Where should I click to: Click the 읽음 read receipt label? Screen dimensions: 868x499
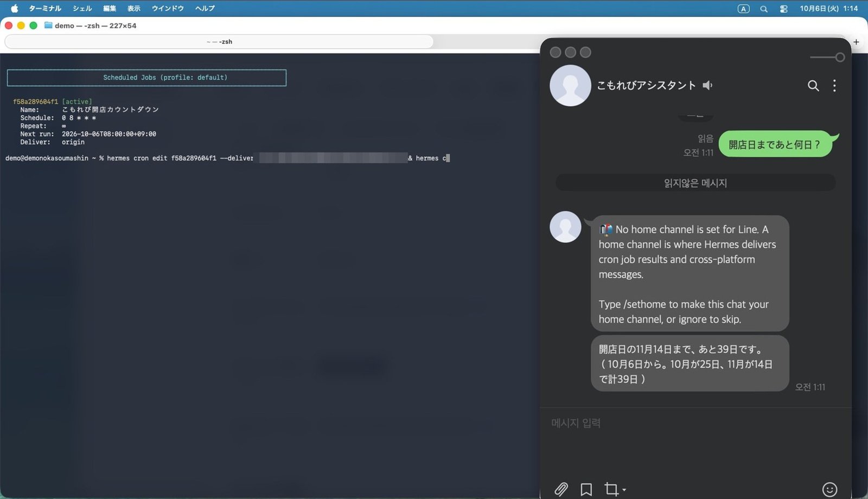point(706,138)
